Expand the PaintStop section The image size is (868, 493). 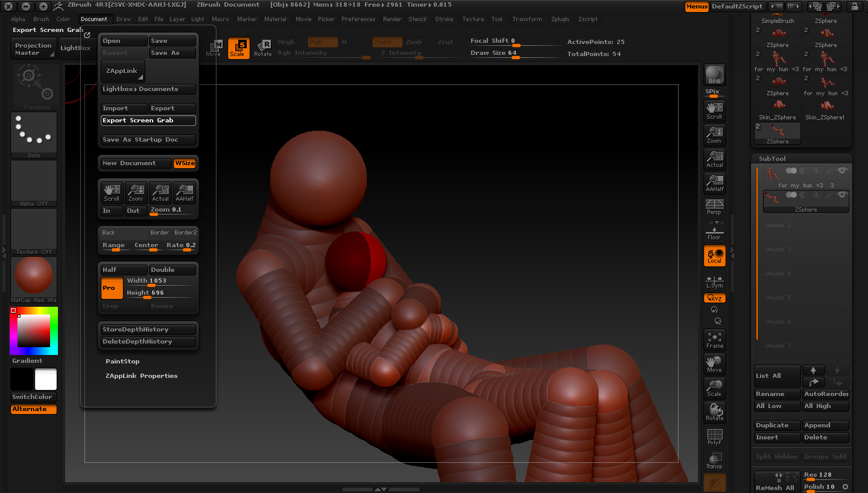point(122,362)
